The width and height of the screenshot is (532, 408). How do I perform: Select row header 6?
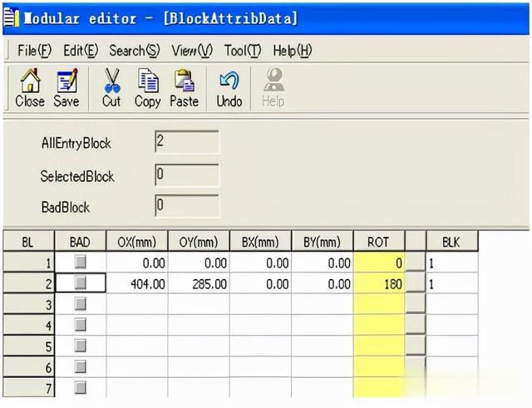(29, 367)
